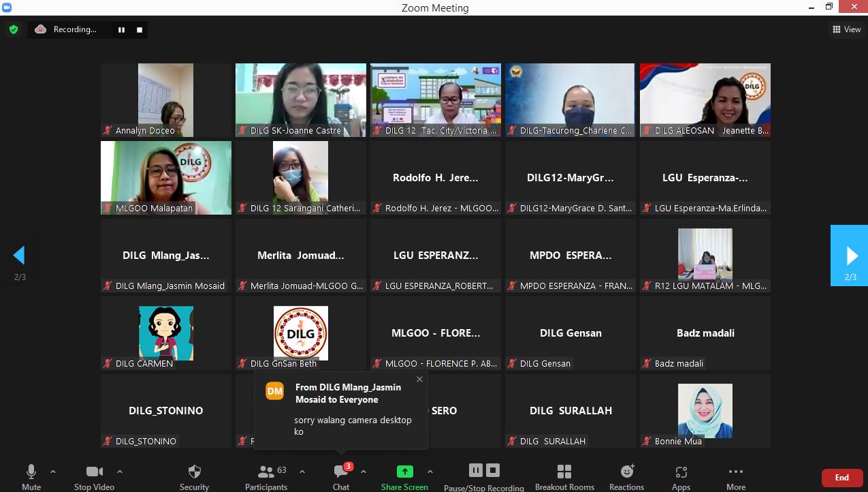Close the chat notification popup
The width and height of the screenshot is (868, 492).
pyautogui.click(x=419, y=380)
